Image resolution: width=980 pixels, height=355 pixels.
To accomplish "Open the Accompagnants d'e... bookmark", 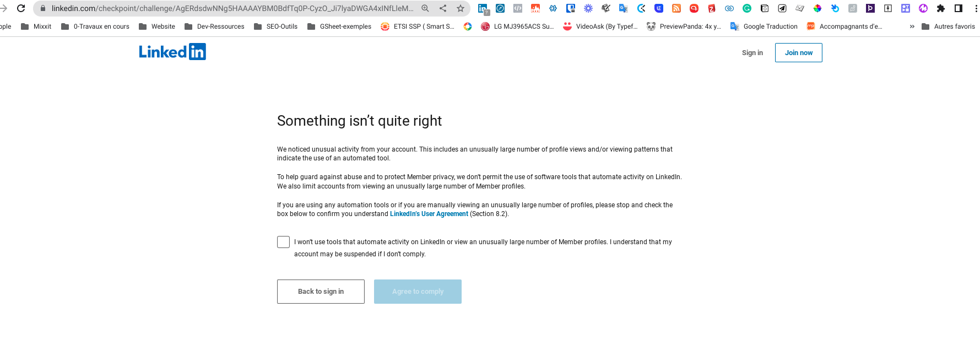I will 844,26.
